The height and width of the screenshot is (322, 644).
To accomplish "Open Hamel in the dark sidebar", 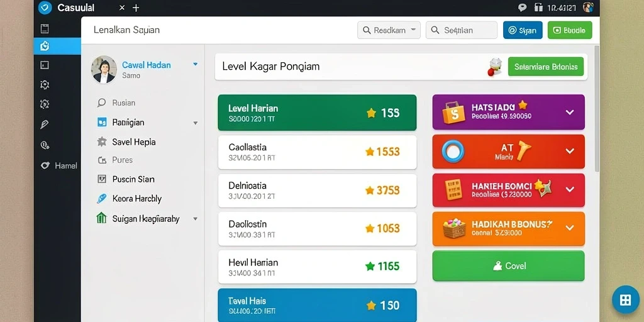I will pyautogui.click(x=58, y=165).
